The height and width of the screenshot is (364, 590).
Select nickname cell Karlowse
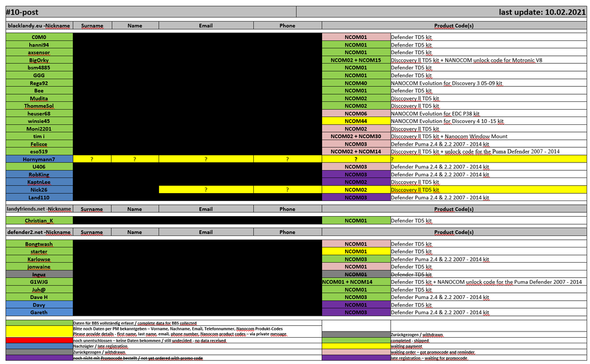coord(39,259)
